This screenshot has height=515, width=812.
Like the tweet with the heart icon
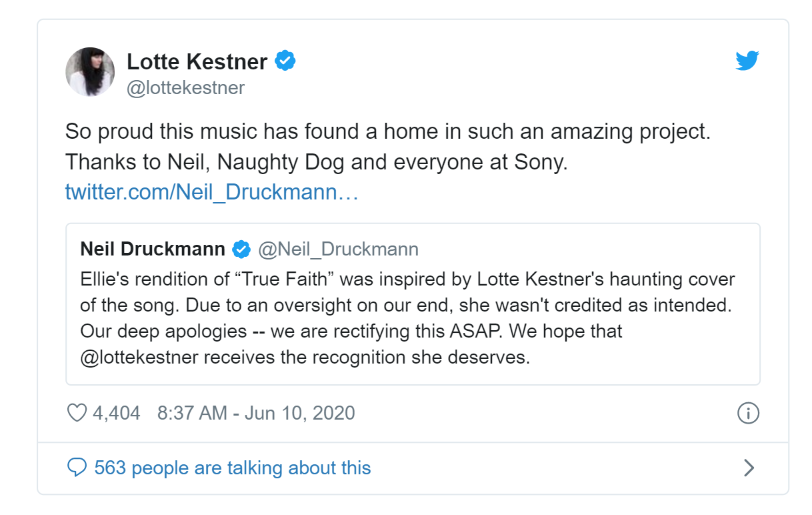[77, 413]
